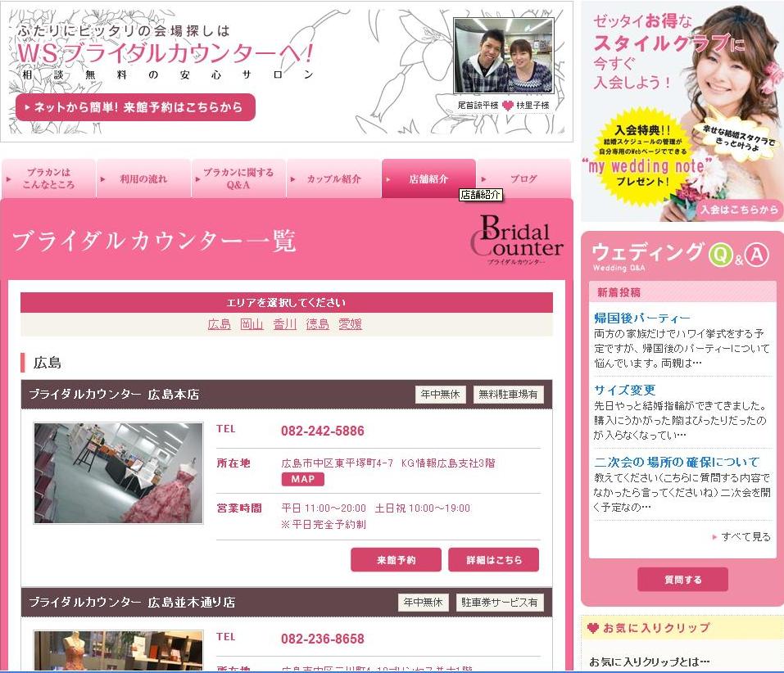The image size is (784, 673).
Task: Click the エリアを選択してください bar
Action: pyautogui.click(x=287, y=302)
